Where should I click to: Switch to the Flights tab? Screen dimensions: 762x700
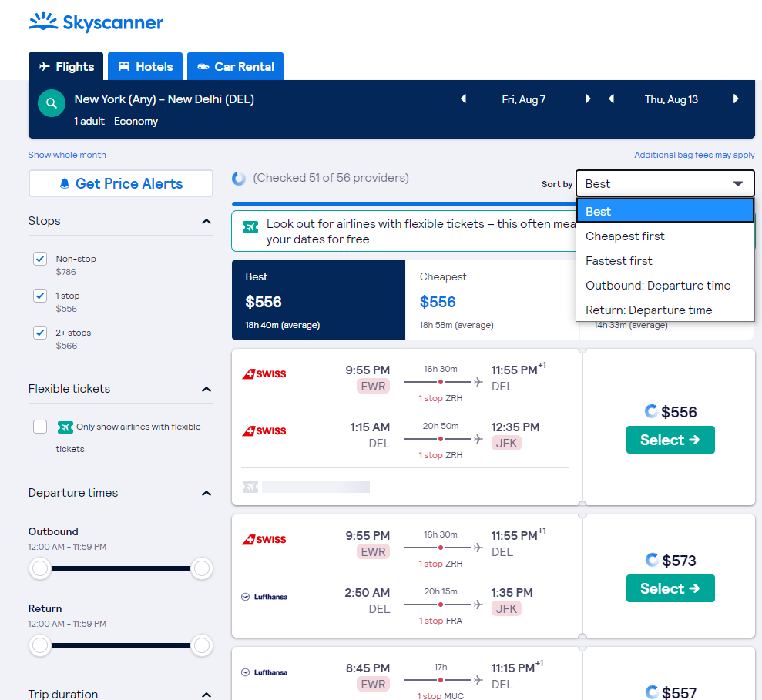click(66, 66)
